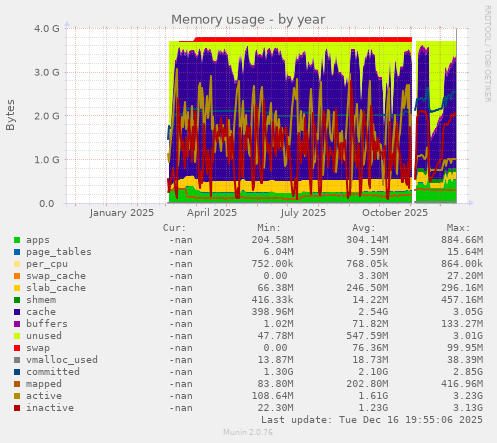The width and height of the screenshot is (497, 443).
Task: Click the 'Max:' column header
Action: (458, 228)
